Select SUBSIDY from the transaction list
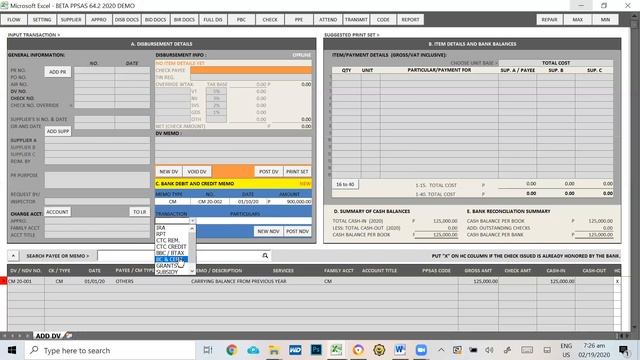 point(167,272)
